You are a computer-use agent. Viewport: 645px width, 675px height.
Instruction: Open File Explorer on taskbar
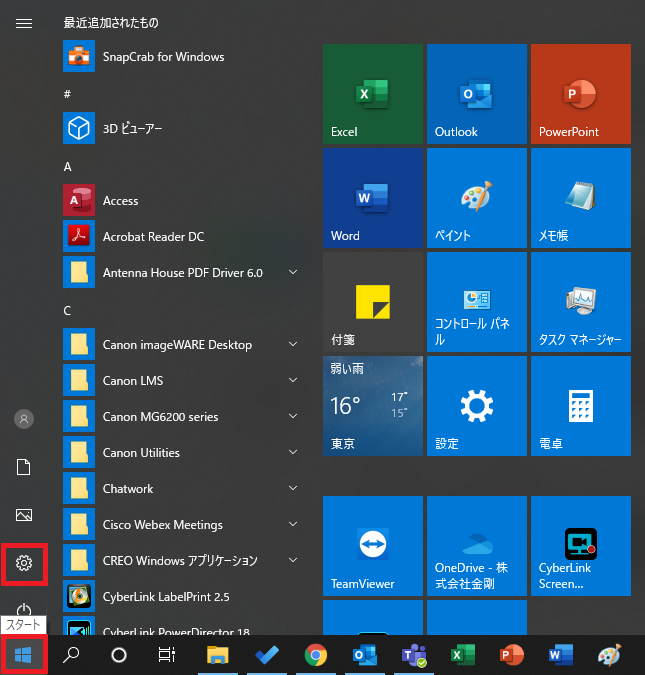coord(217,655)
